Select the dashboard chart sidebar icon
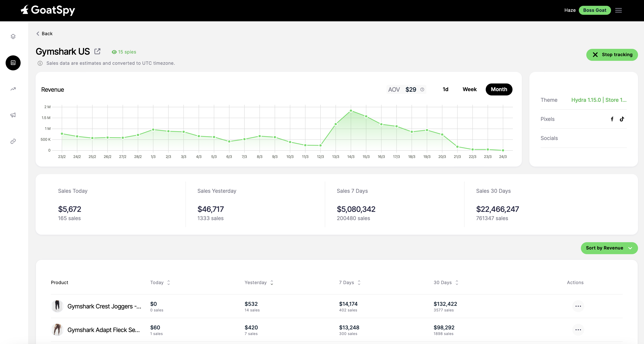Image resolution: width=644 pixels, height=344 pixels. point(13,63)
